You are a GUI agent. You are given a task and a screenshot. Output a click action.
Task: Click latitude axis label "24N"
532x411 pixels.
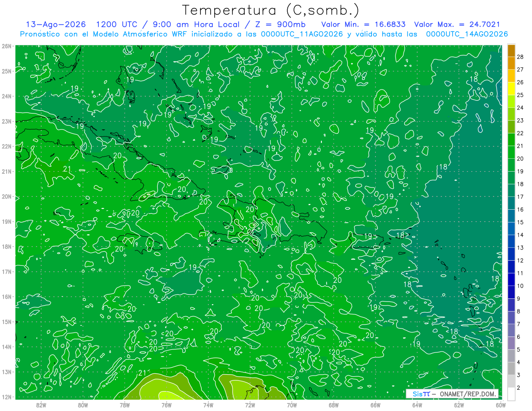[x=7, y=96]
